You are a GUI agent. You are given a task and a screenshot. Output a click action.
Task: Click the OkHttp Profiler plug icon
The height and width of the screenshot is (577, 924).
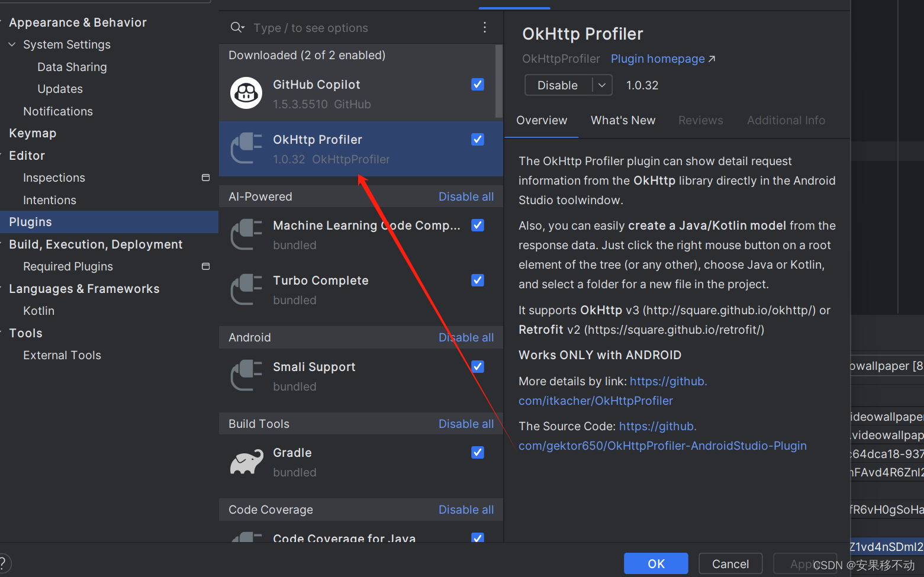click(246, 148)
